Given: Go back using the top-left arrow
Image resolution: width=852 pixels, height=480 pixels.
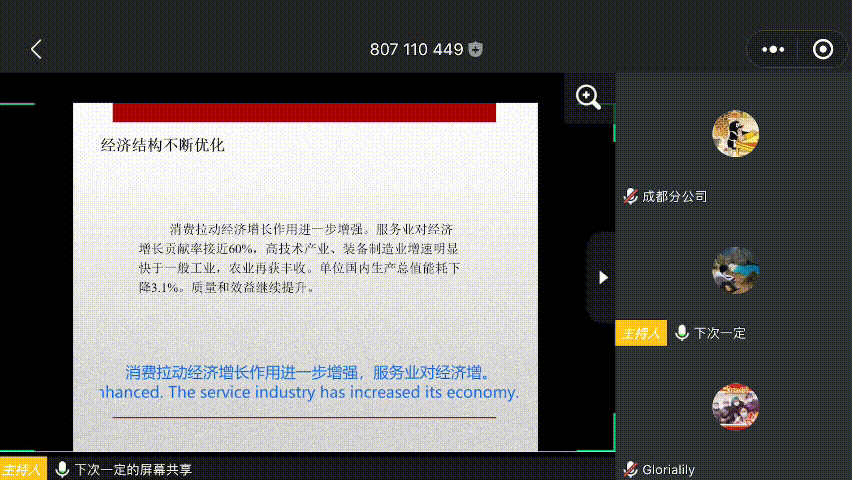Looking at the screenshot, I should pos(37,49).
